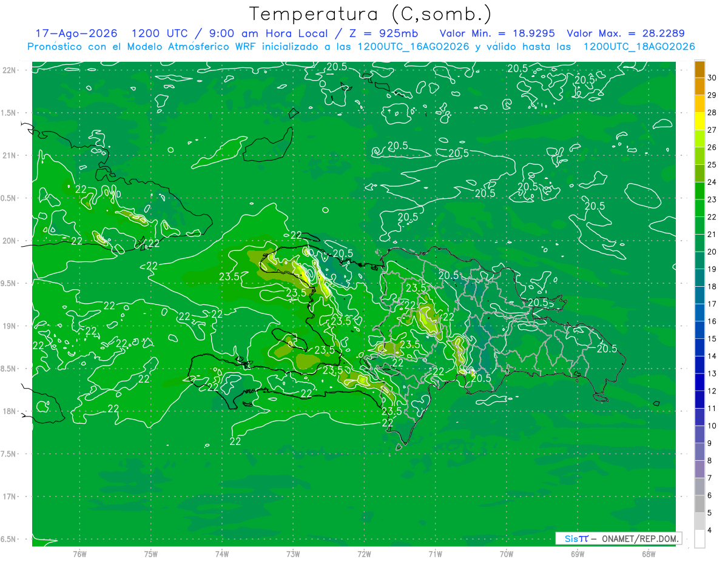Click latitude axis label "21N"
728x562 pixels.
coord(10,155)
